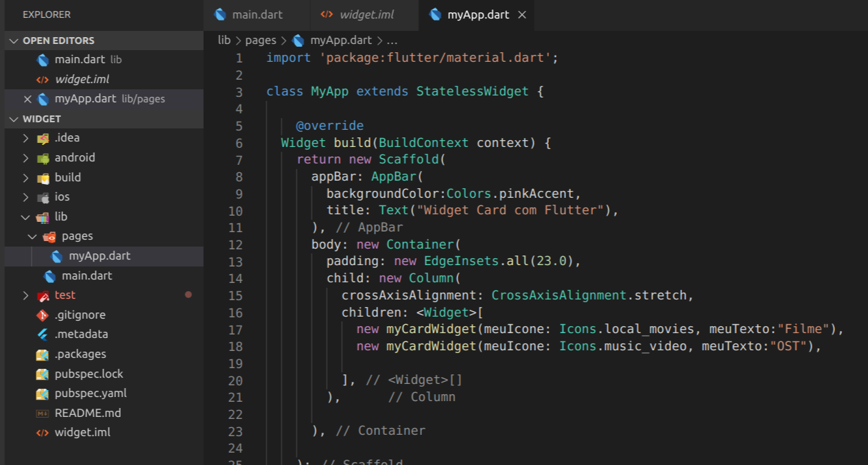The image size is (868, 465).
Task: Open .packages via its package icon
Action: pos(43,354)
